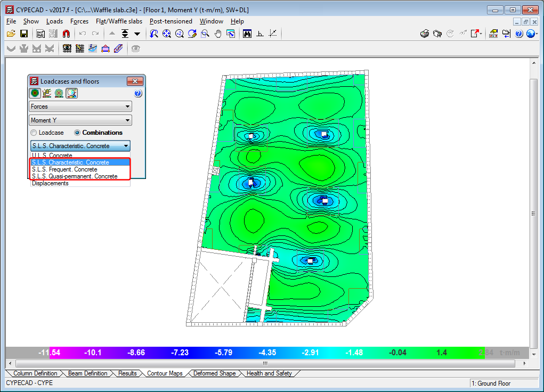544x392 pixels.
Task: Select the Loadcase radio button
Action: (34, 133)
